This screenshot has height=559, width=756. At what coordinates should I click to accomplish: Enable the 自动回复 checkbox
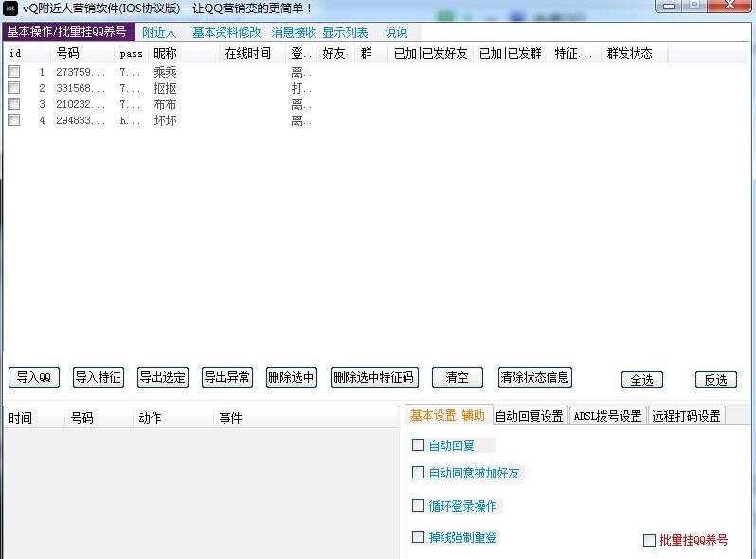click(x=418, y=444)
